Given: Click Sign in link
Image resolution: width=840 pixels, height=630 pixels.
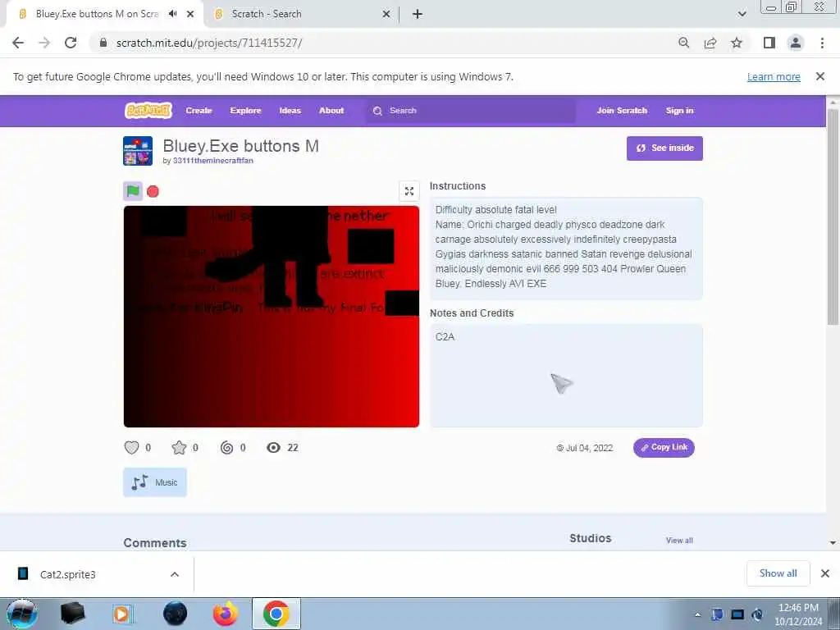Looking at the screenshot, I should pyautogui.click(x=679, y=111).
